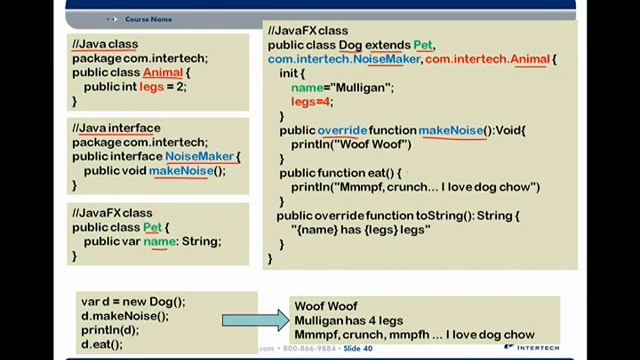Click the Intertech logo in the footer
Viewport: 640px width, 360px height.
[532, 347]
